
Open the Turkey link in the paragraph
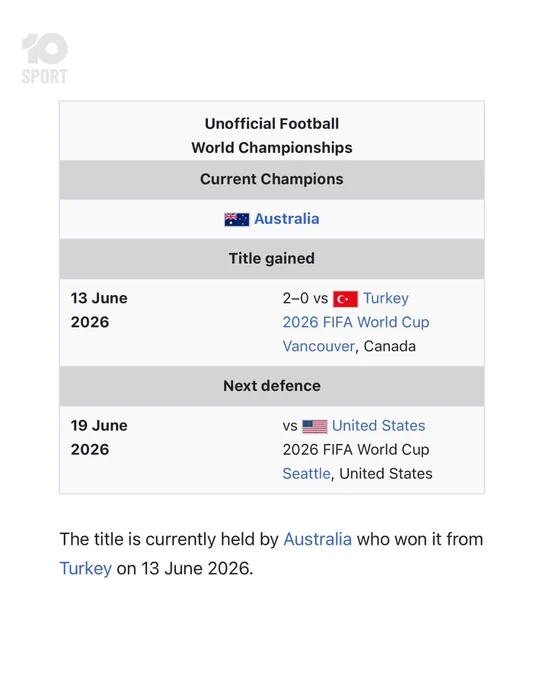85,569
